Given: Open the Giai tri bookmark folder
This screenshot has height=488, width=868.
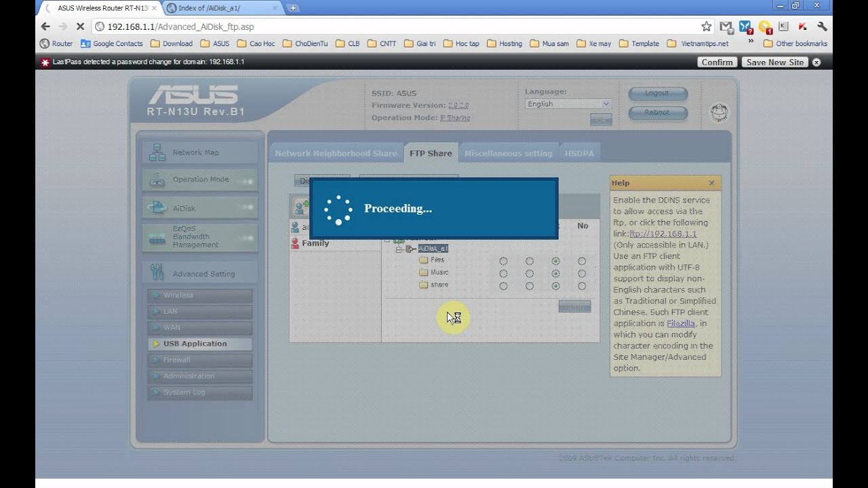Looking at the screenshot, I should pyautogui.click(x=420, y=43).
